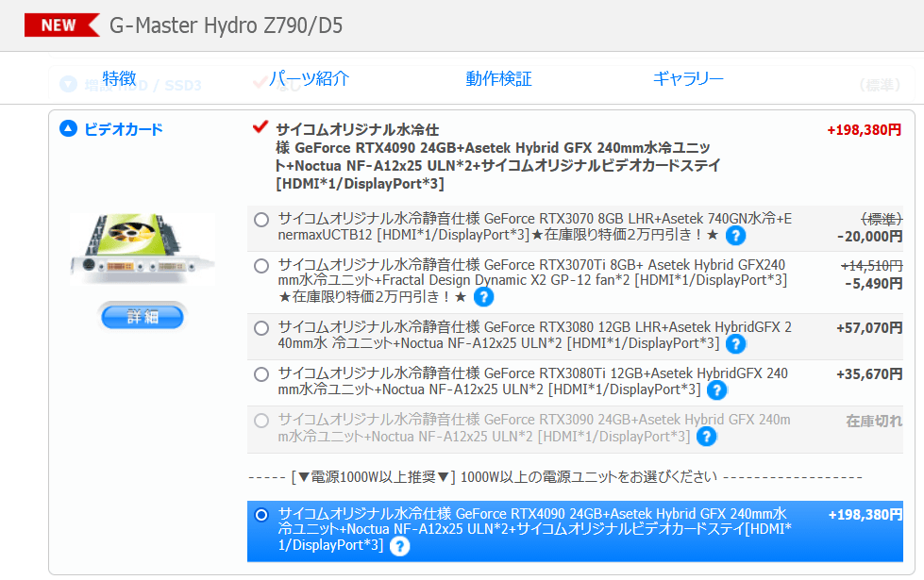Select the out-of-stock RTX3090 24GB radio button
Viewport: 924px width, 580px height.
click(x=261, y=421)
